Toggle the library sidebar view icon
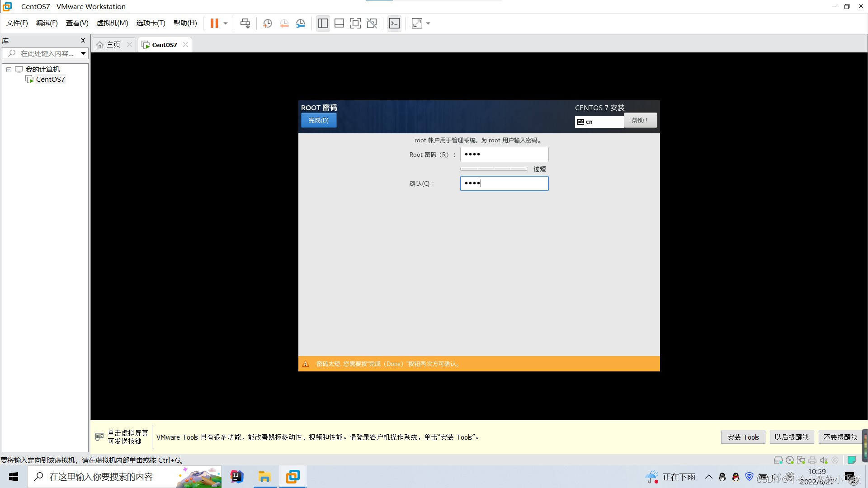 pos(323,23)
